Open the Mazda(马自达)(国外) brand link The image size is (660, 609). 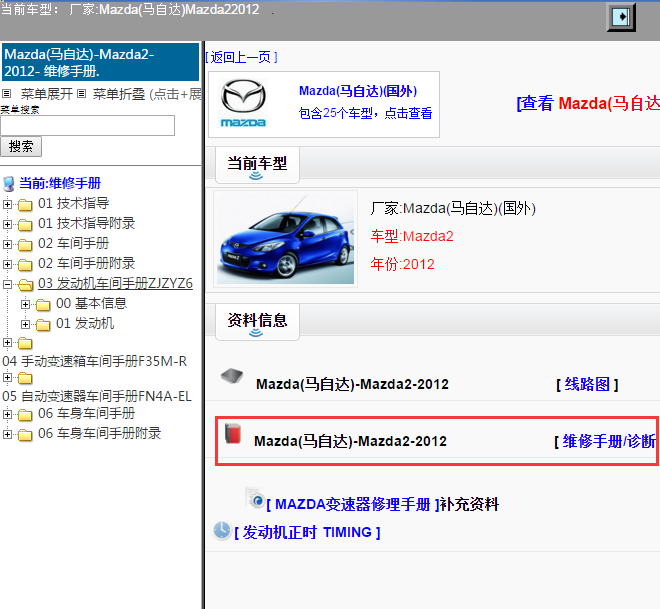click(x=358, y=91)
